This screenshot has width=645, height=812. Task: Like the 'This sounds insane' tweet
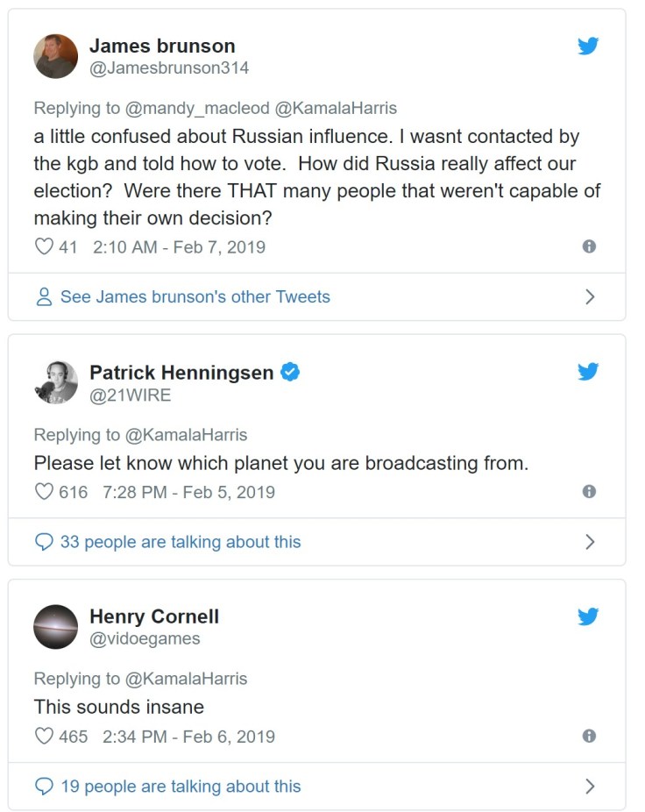[44, 737]
